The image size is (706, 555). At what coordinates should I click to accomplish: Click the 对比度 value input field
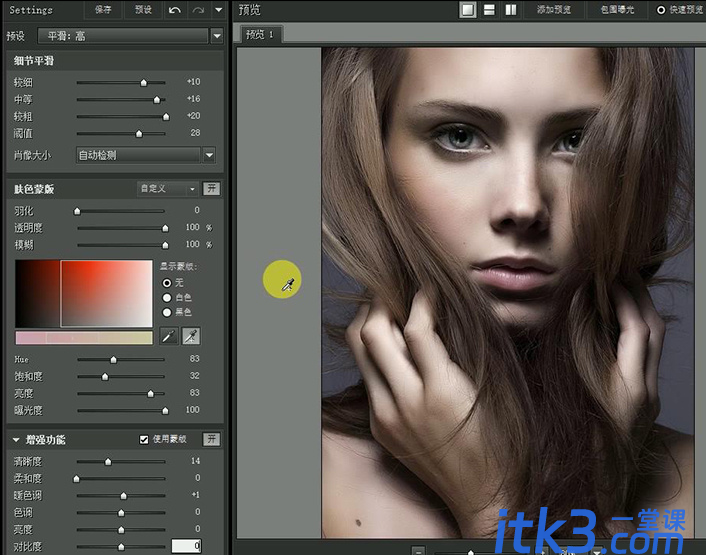(186, 546)
